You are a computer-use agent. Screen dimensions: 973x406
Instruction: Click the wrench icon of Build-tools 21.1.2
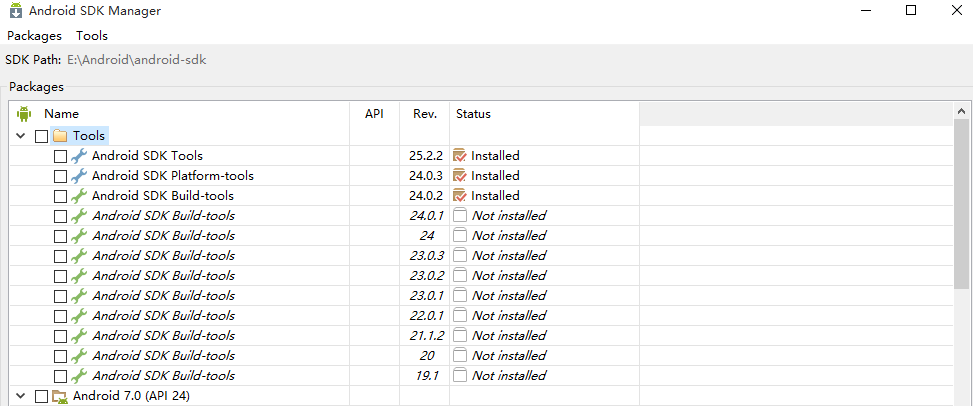tap(79, 335)
